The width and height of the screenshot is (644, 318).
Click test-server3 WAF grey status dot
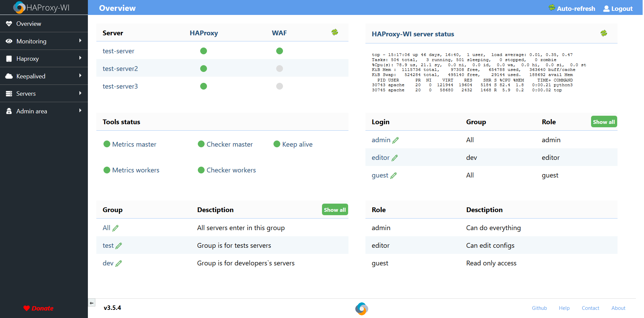pyautogui.click(x=280, y=86)
